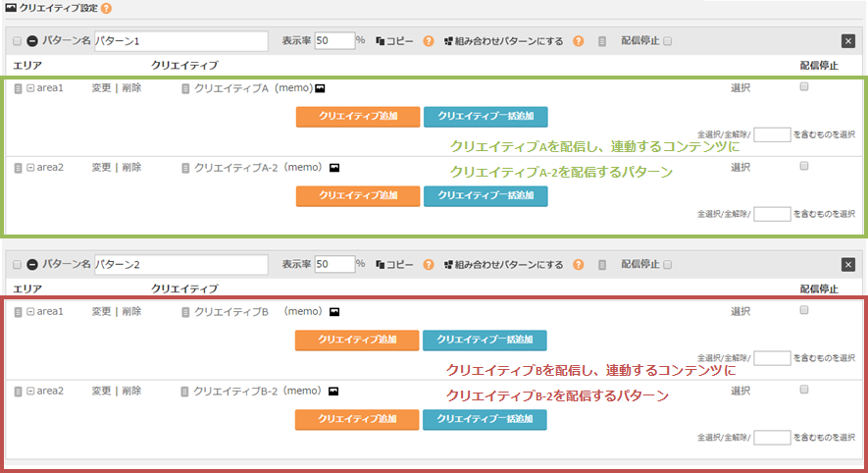Collapse area1 in パターン1

30,88
